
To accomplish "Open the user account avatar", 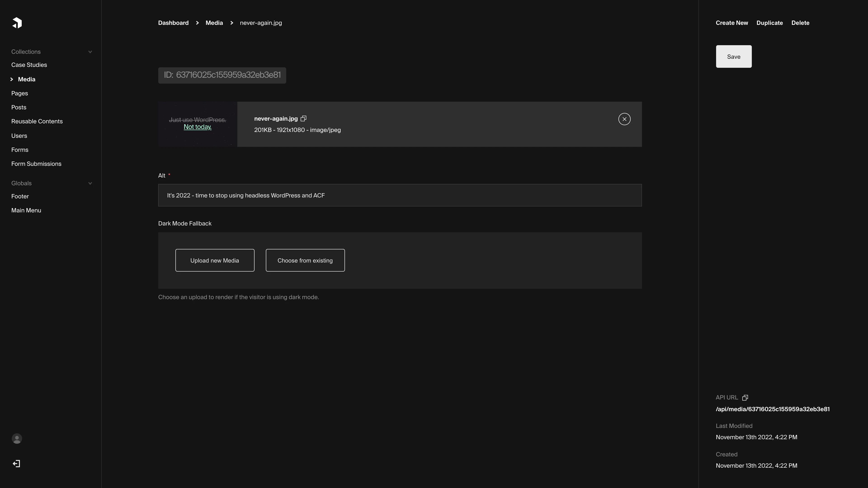I will [x=17, y=439].
